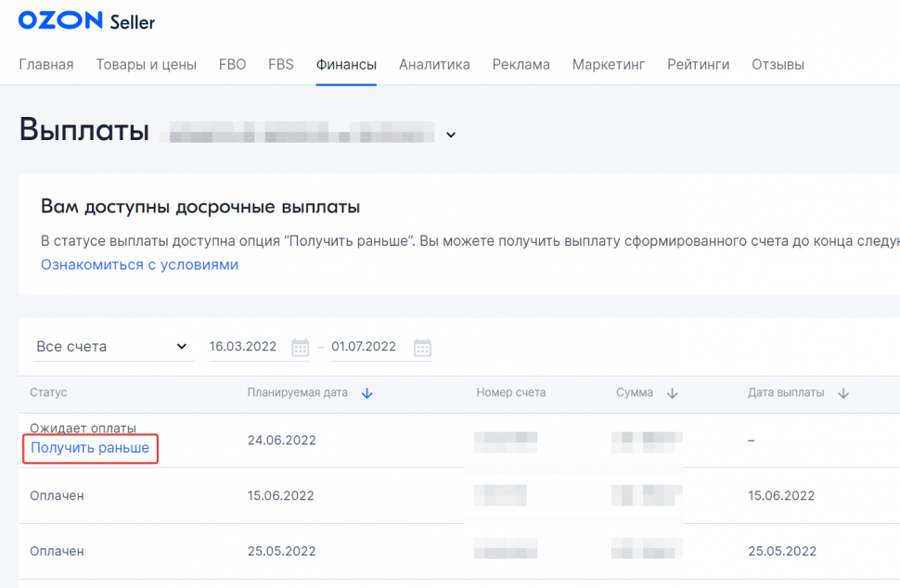Click the end date field 01.07.2022
The width and height of the screenshot is (900, 588).
click(364, 347)
